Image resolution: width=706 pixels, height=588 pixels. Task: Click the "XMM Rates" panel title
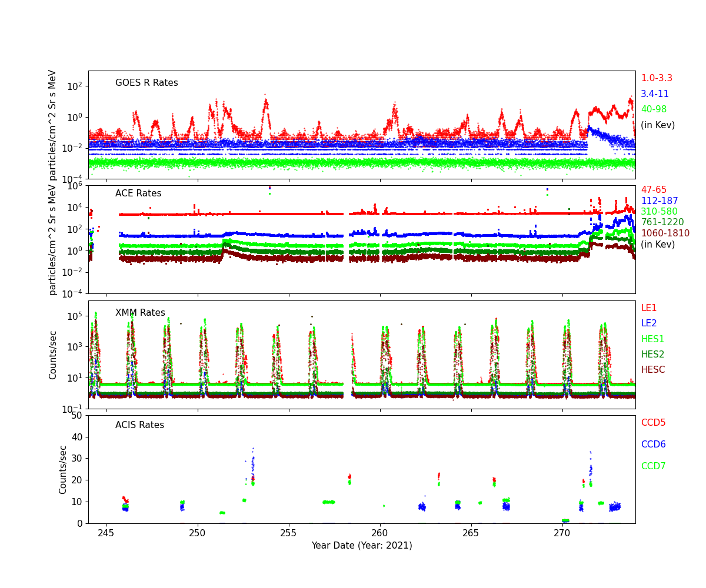click(140, 313)
